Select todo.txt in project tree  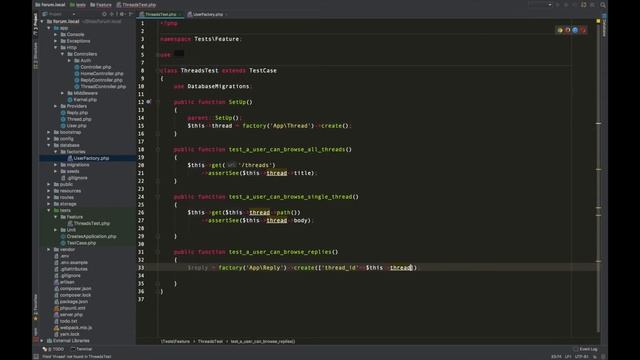68,321
